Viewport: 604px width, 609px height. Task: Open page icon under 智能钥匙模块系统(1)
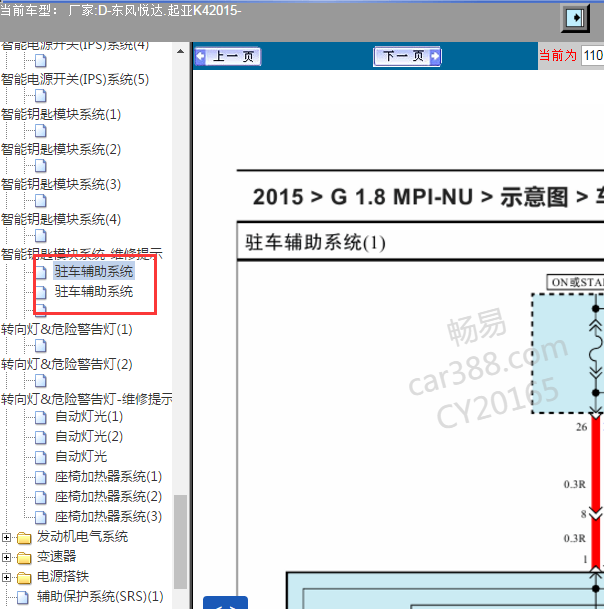tap(41, 131)
